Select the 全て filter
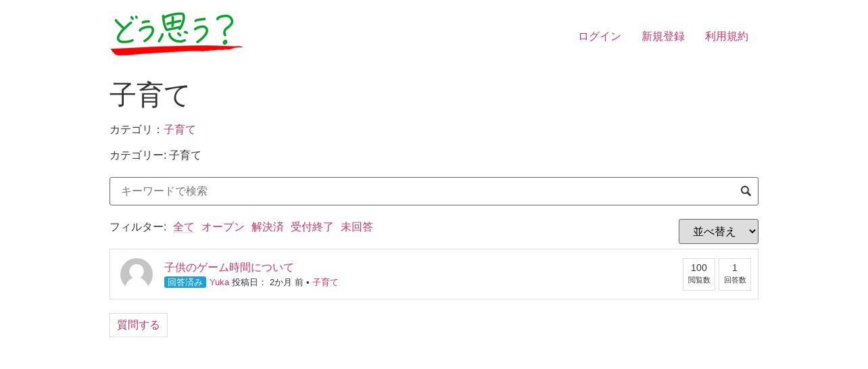The height and width of the screenshot is (369, 868). (184, 227)
